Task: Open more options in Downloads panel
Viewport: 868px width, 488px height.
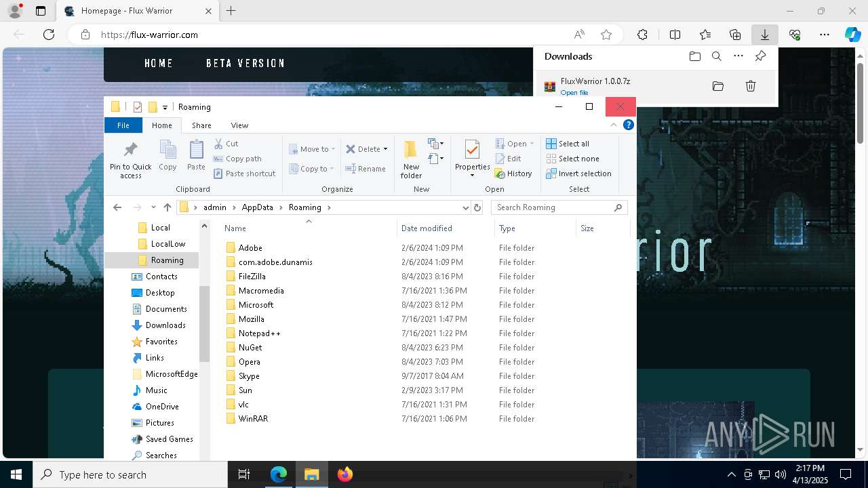Action: click(738, 56)
